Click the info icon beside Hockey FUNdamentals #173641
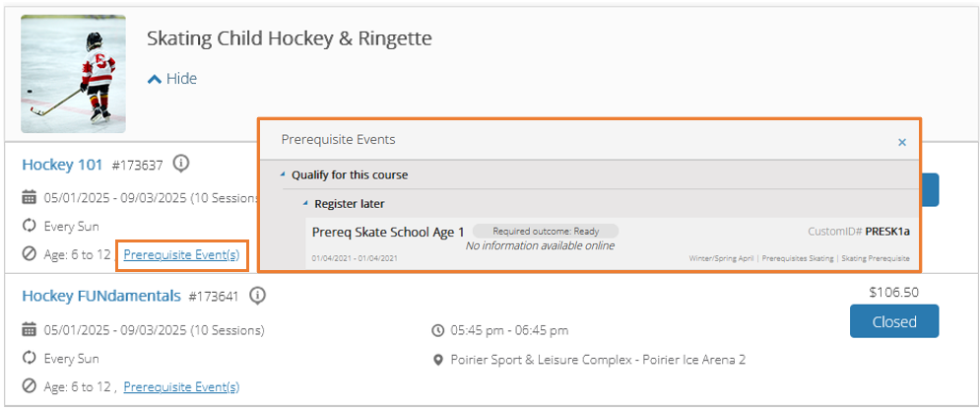The height and width of the screenshot is (411, 980). pos(257,296)
